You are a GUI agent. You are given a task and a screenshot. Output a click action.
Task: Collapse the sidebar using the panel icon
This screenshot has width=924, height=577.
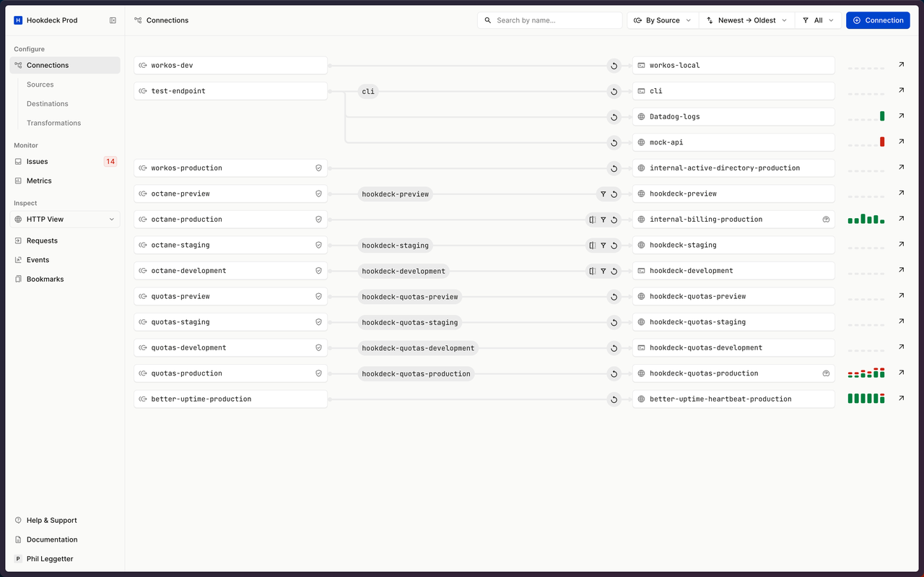pyautogui.click(x=113, y=20)
